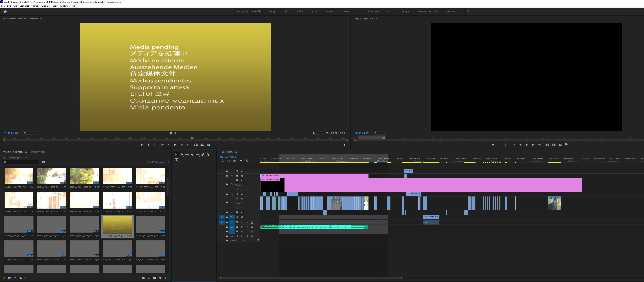
Task: Hide track V6 with eye toggle
Action: pos(242,176)
